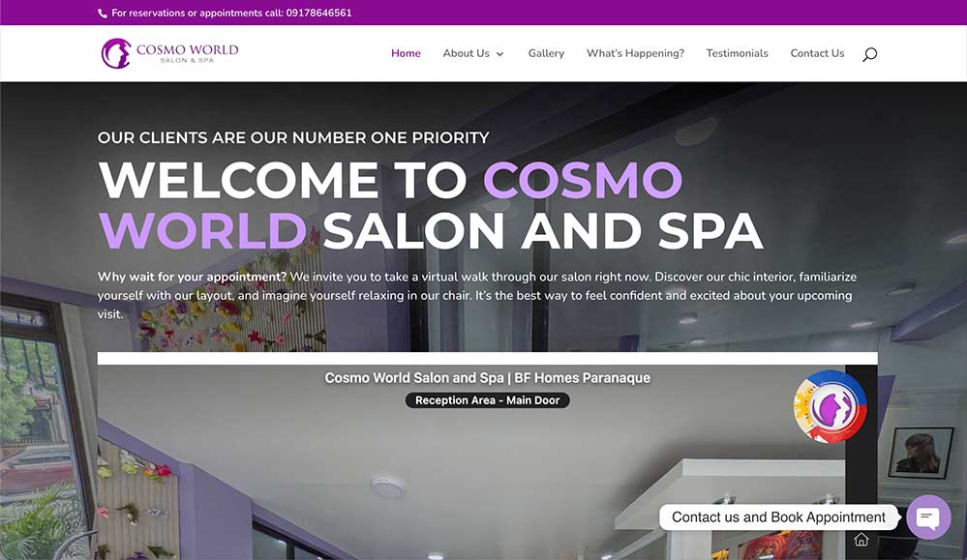Expand the About Us dropdown arrow
The height and width of the screenshot is (560, 967).
tap(500, 54)
